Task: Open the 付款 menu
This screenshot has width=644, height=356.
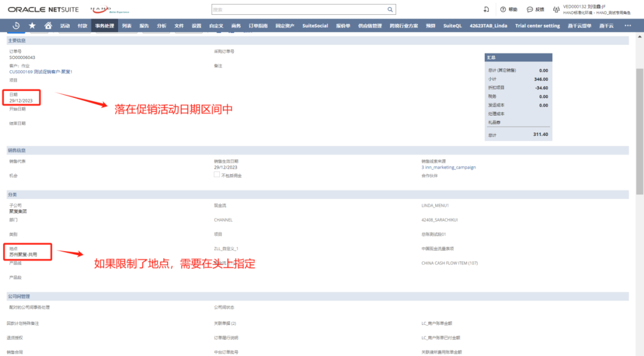Action: click(82, 26)
